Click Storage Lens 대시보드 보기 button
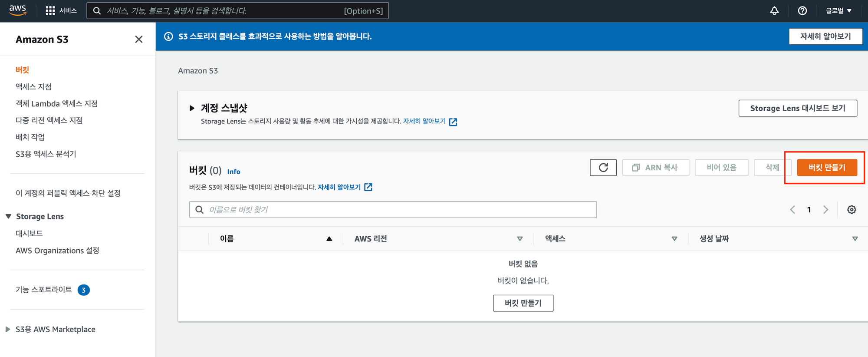 tap(798, 108)
